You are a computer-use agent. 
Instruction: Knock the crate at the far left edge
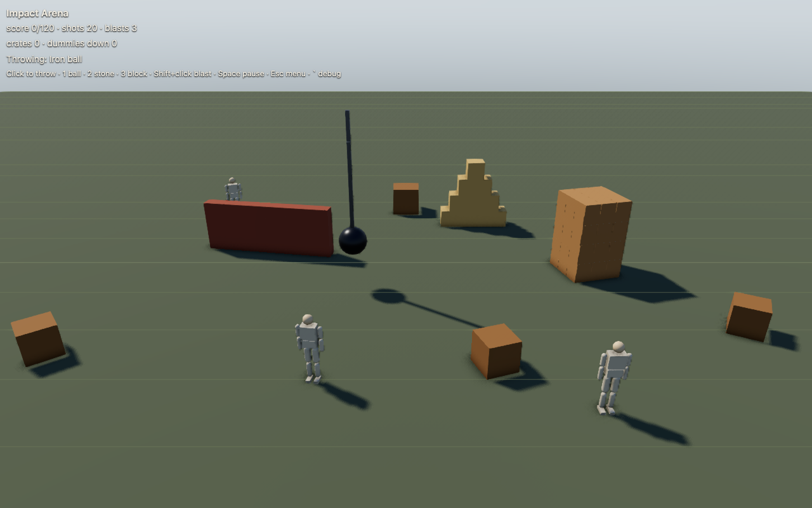tap(38, 338)
